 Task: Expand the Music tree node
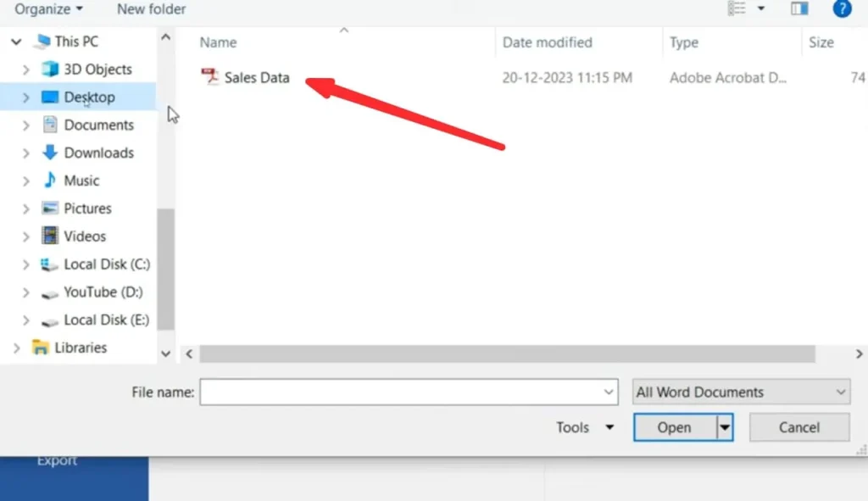25,181
